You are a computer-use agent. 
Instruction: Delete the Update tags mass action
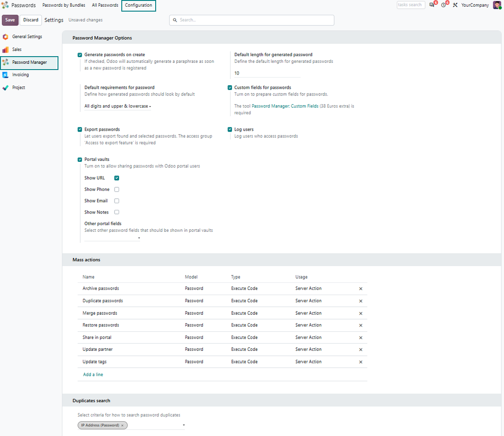(x=361, y=362)
